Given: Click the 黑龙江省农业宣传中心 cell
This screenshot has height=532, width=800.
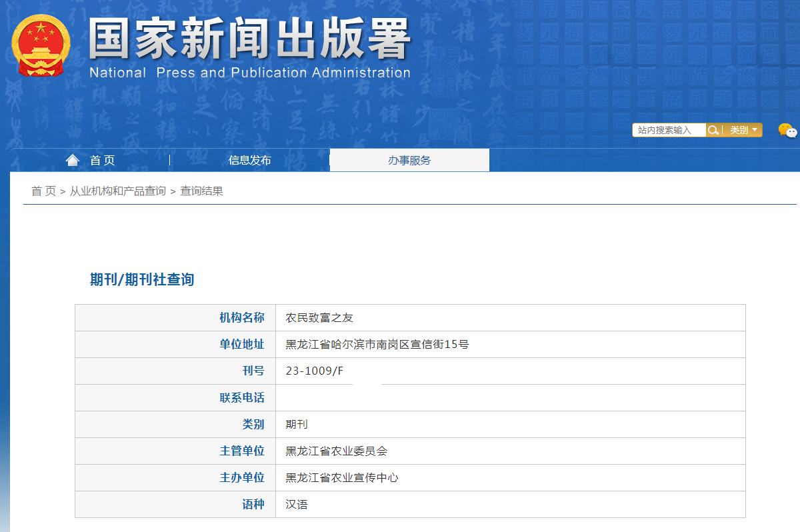Looking at the screenshot, I should (342, 478).
